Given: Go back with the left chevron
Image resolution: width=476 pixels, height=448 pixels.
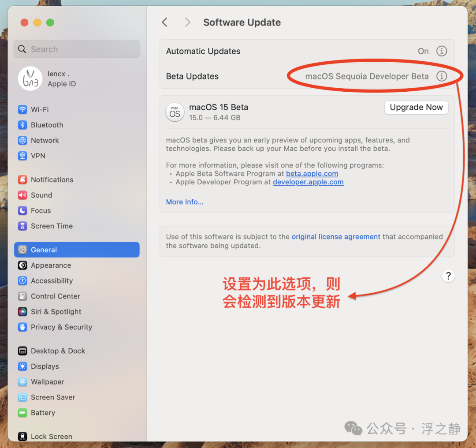Looking at the screenshot, I should (x=165, y=22).
